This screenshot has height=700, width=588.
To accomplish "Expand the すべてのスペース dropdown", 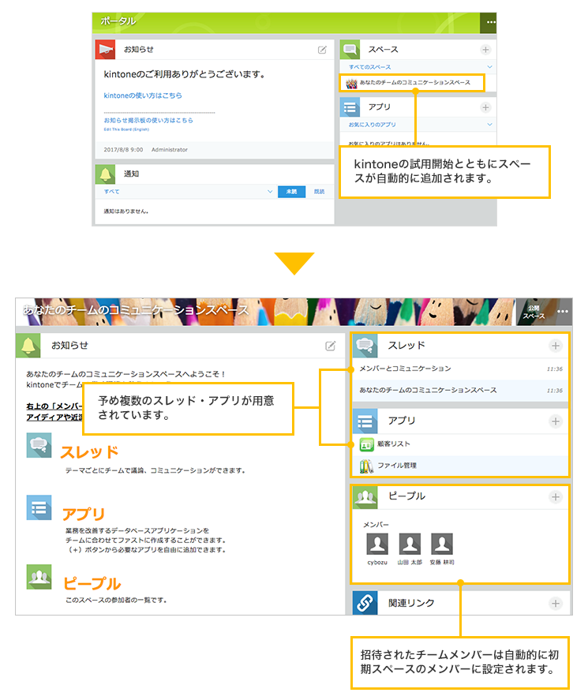I will pos(489,67).
